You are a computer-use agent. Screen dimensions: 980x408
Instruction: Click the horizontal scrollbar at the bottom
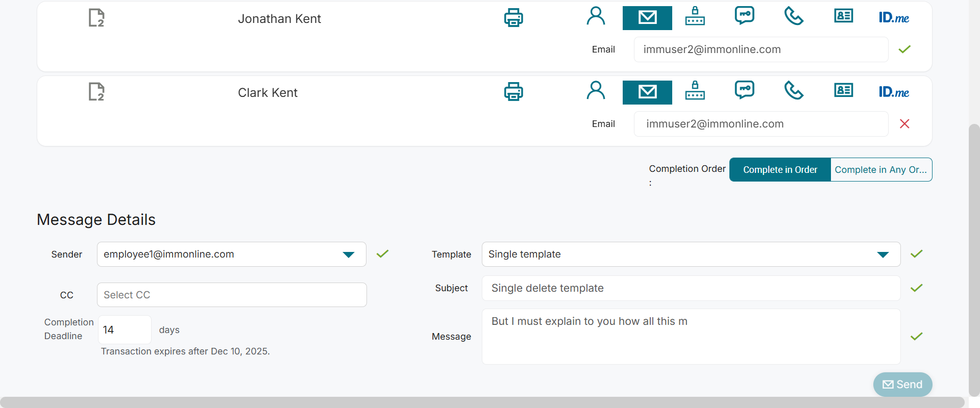(x=482, y=402)
